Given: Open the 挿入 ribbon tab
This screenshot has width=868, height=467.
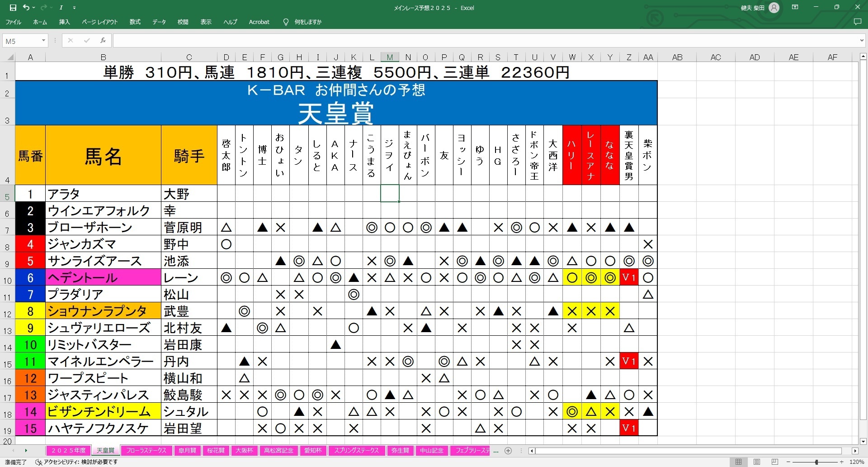Looking at the screenshot, I should tap(64, 22).
